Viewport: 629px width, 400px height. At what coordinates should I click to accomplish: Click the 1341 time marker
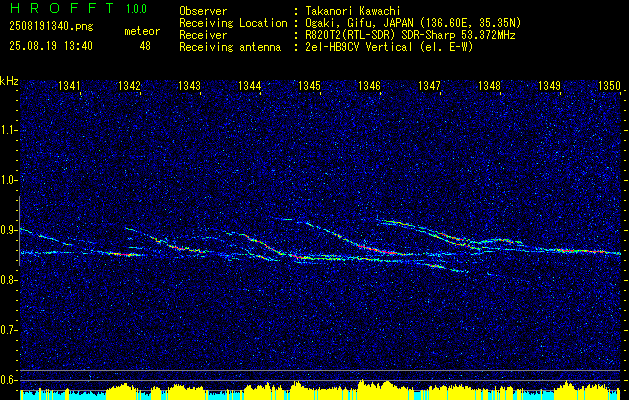[69, 86]
